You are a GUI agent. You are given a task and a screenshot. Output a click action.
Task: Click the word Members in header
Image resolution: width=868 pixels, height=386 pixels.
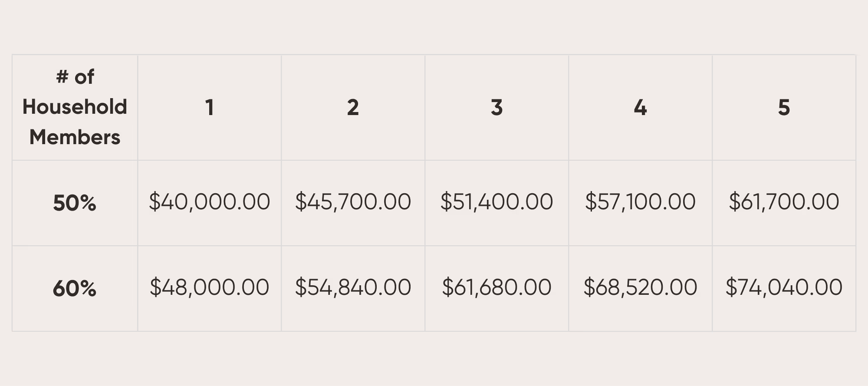click(x=75, y=137)
